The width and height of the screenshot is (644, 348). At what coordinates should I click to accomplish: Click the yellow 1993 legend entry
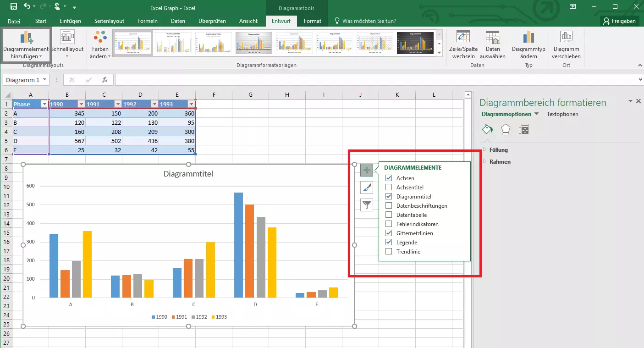click(219, 317)
